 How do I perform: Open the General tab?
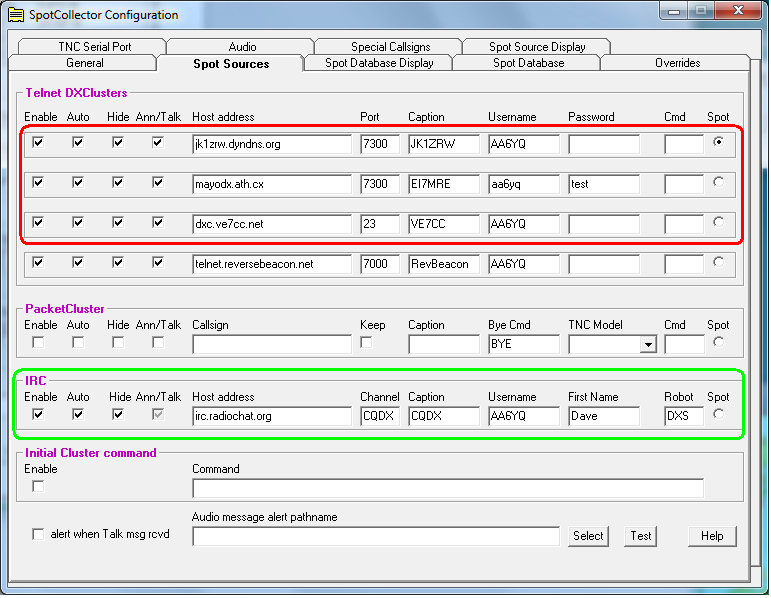point(84,63)
